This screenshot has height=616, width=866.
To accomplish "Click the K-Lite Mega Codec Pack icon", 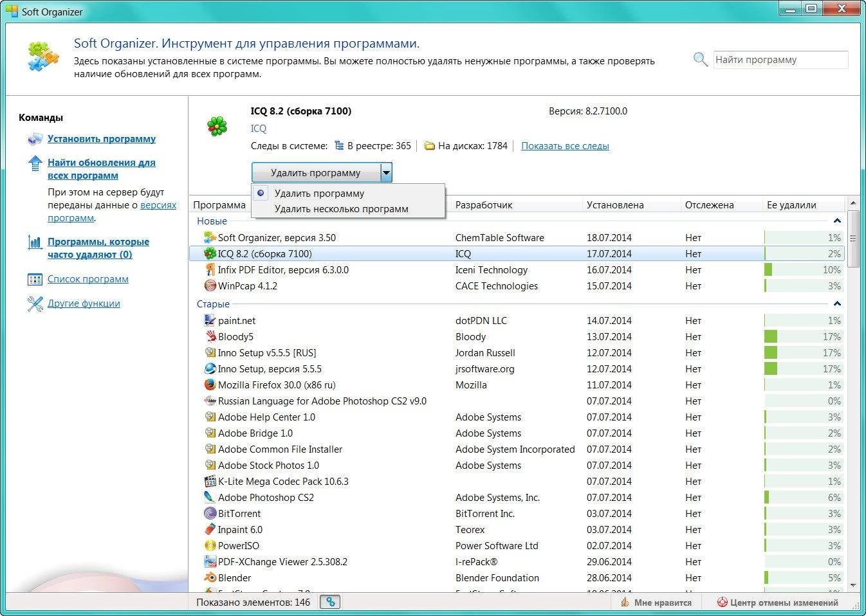I will point(210,481).
